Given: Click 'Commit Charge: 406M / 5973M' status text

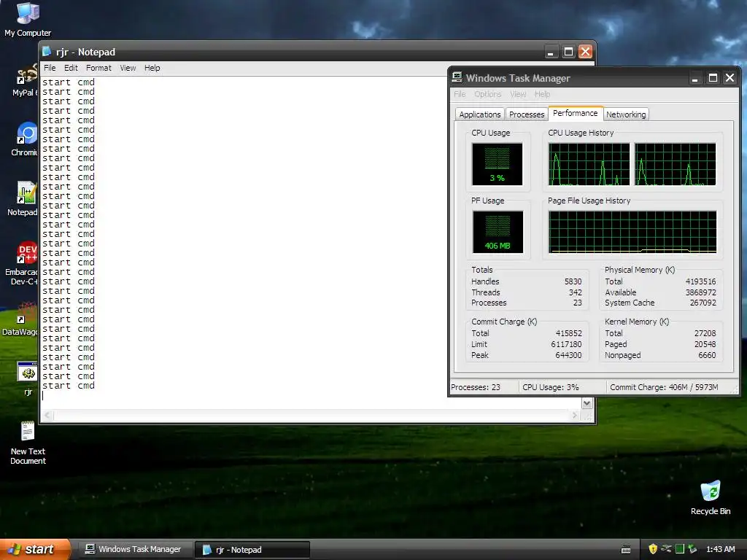Looking at the screenshot, I should (664, 387).
